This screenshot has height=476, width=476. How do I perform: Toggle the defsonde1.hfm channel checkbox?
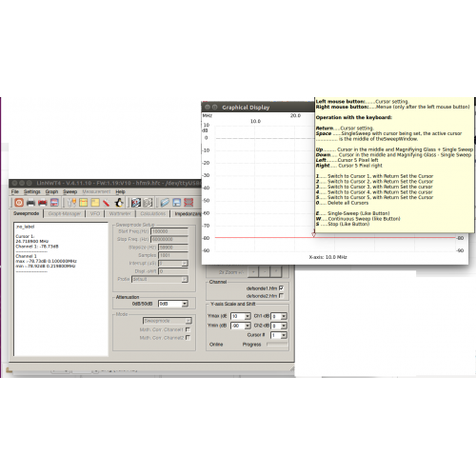281,288
